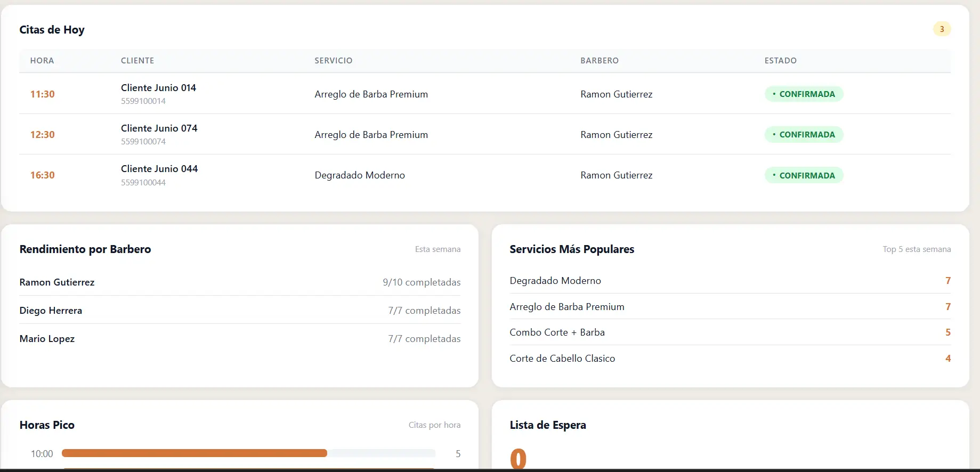This screenshot has width=980, height=472.
Task: Click CONFIRMADA status badge for 16:30 appointment
Action: tap(804, 175)
